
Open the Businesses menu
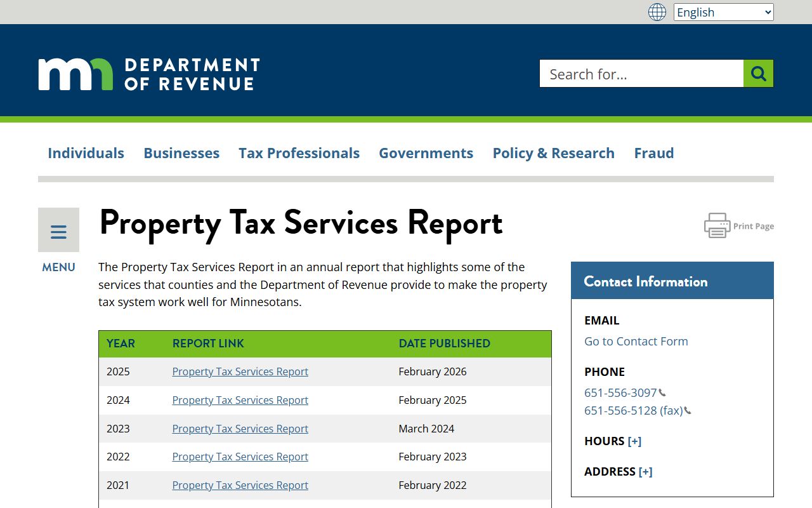[181, 153]
